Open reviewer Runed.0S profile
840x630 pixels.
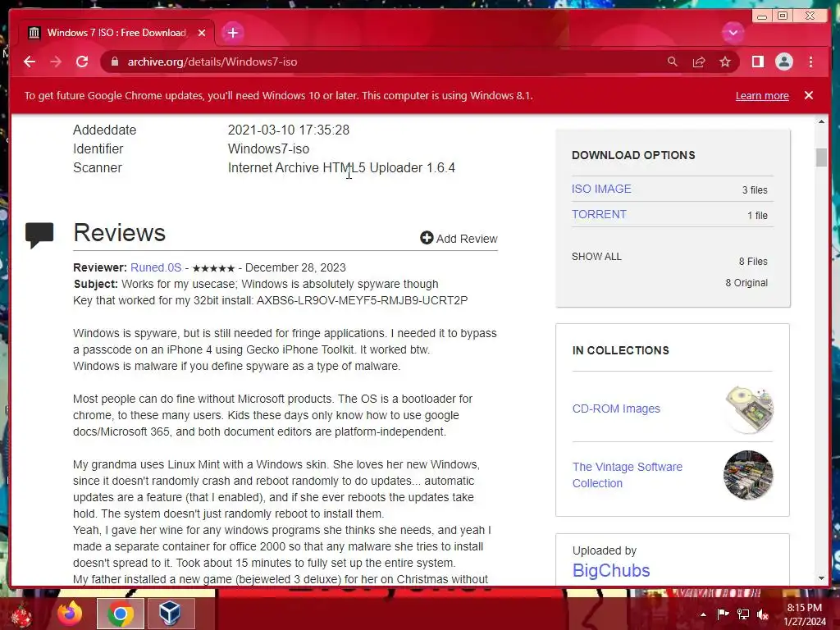click(156, 267)
